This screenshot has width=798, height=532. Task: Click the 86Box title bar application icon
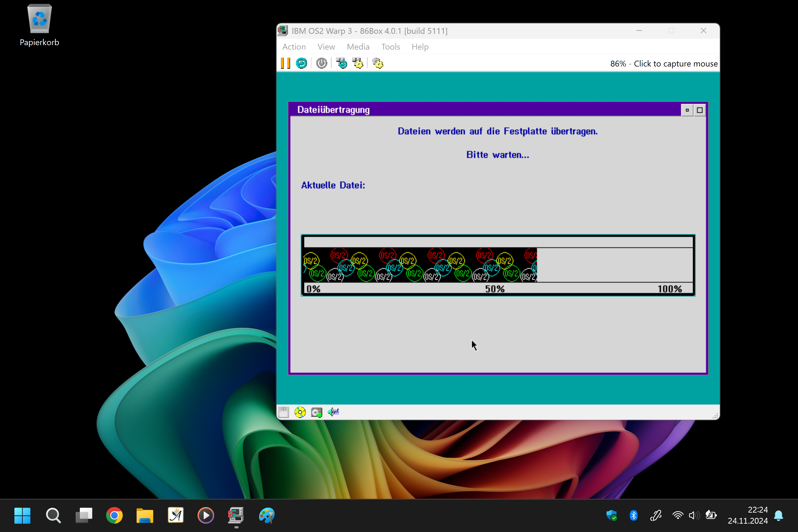pos(283,30)
